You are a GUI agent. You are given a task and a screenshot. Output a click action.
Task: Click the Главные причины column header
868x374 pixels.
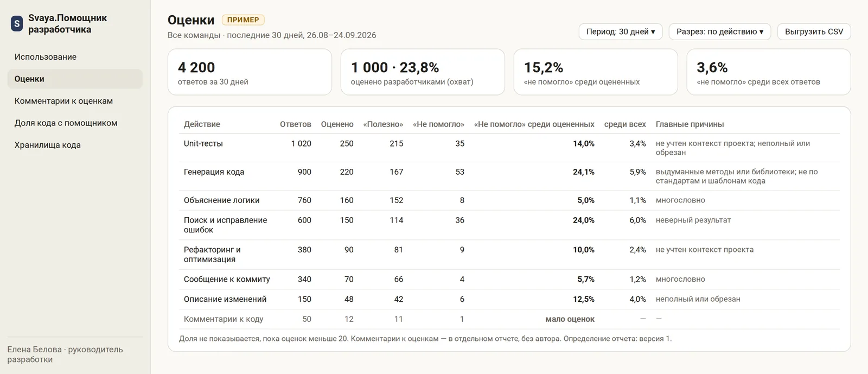(690, 124)
